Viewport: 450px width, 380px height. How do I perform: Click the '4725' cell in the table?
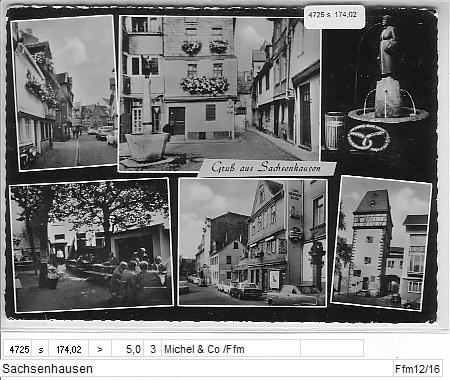(19, 350)
